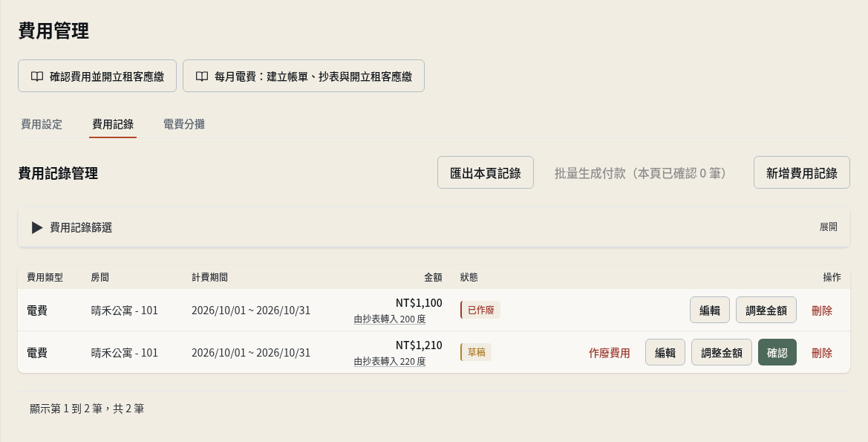Open 由抄表轉入 200 度 link
Image resolution: width=868 pixels, height=442 pixels.
pos(390,319)
